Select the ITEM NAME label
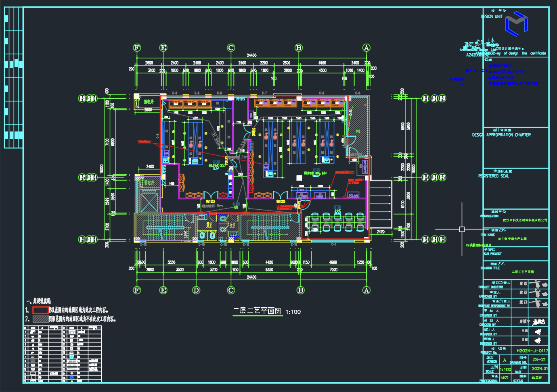 (x=488, y=235)
